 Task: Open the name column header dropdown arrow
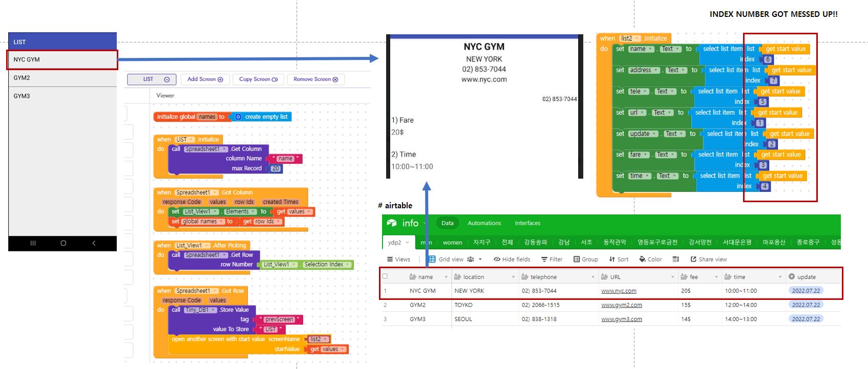(x=446, y=277)
